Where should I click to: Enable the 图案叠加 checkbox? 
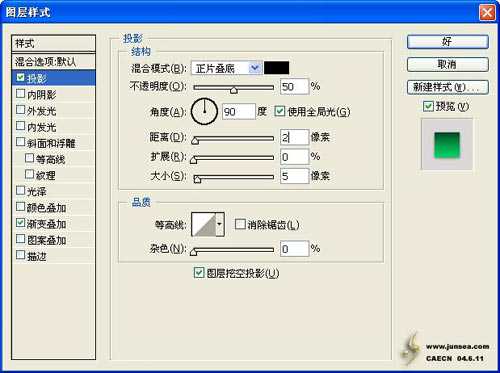pyautogui.click(x=20, y=239)
